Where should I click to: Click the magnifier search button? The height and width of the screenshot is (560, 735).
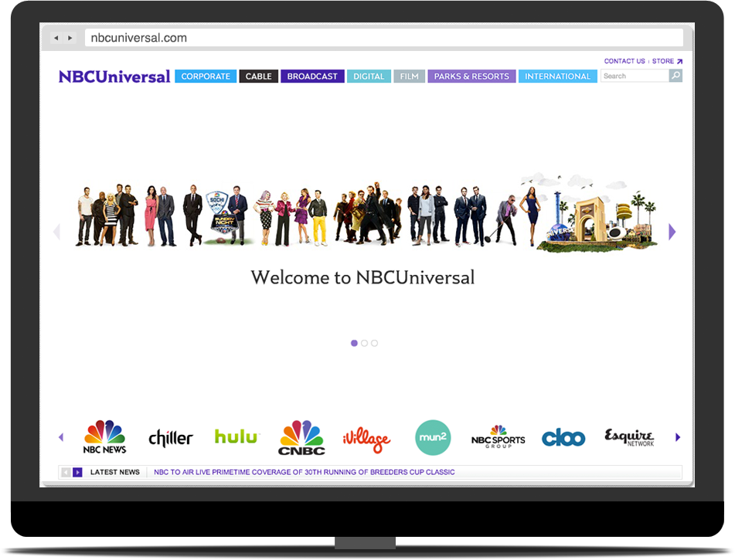(x=675, y=76)
